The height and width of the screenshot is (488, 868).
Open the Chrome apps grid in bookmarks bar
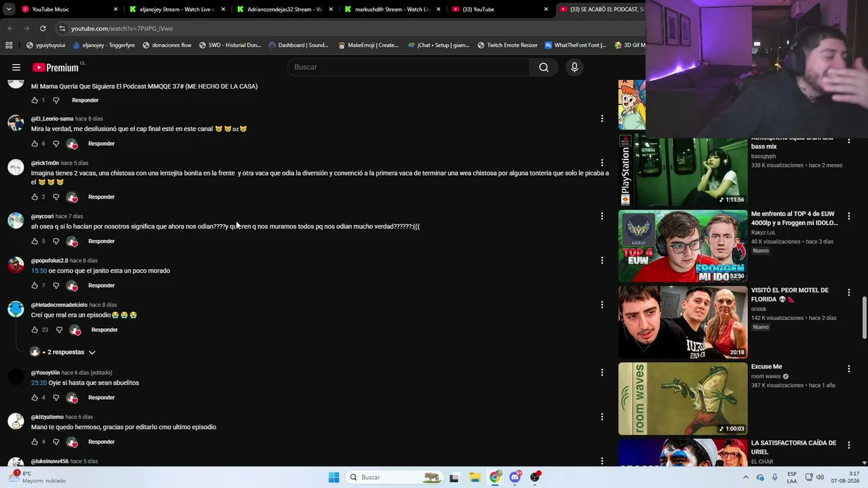pos(9,45)
